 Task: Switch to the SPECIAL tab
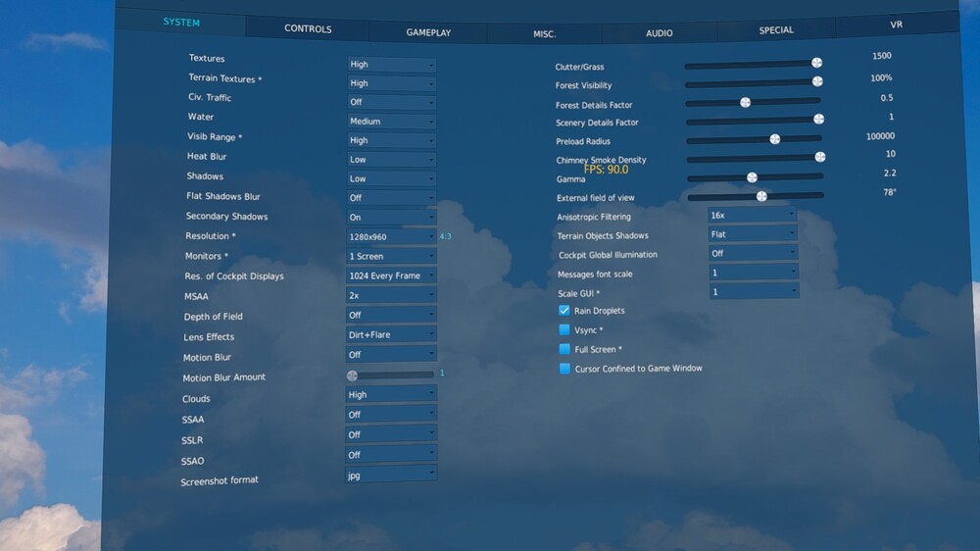776,30
